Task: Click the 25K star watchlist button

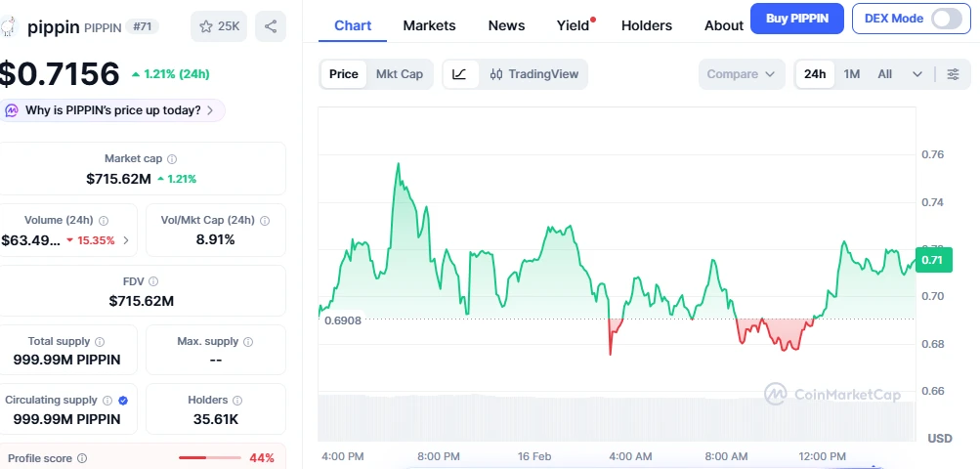Action: click(x=220, y=26)
